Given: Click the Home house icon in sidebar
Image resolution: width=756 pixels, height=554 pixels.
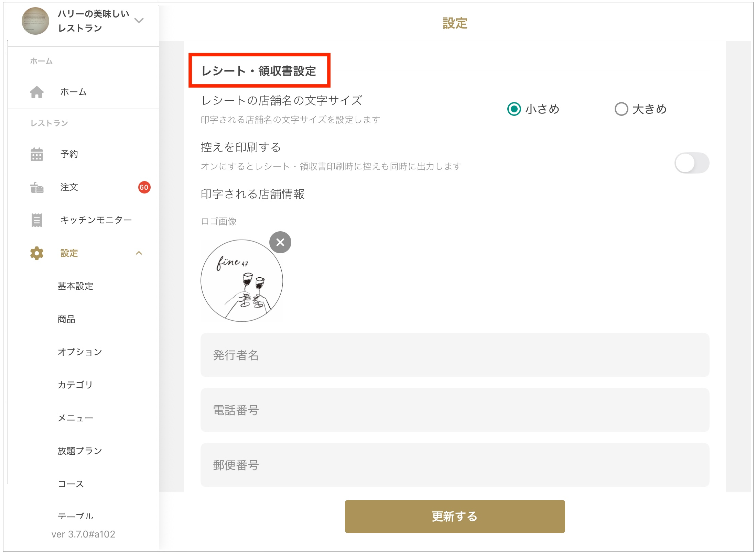Looking at the screenshot, I should pos(37,92).
